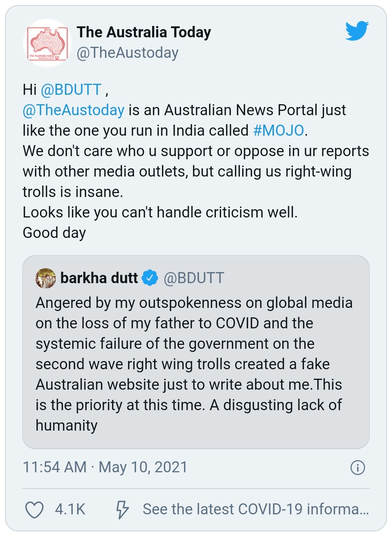
Task: Open The Australia Today profile picture
Action: pyautogui.click(x=47, y=43)
